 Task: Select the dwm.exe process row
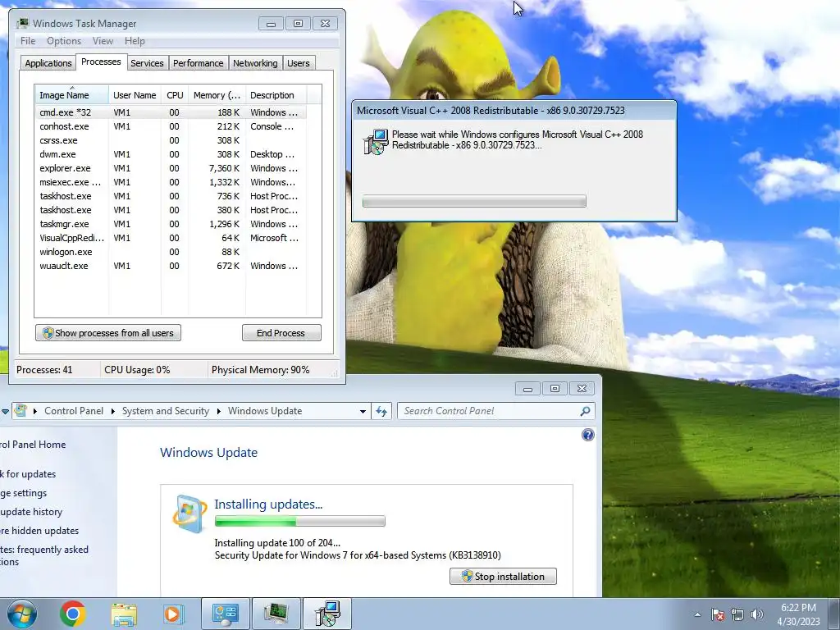171,154
